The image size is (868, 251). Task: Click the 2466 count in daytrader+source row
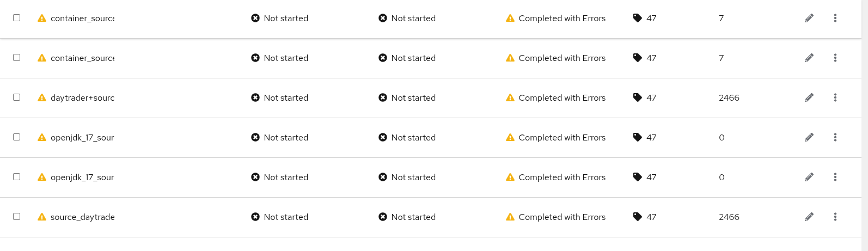point(729,98)
